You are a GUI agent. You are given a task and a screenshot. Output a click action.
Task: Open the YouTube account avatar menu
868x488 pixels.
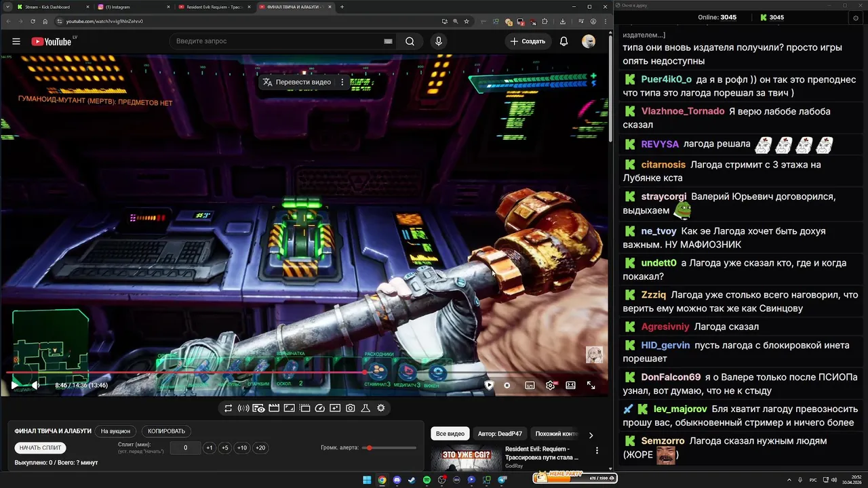tap(589, 41)
